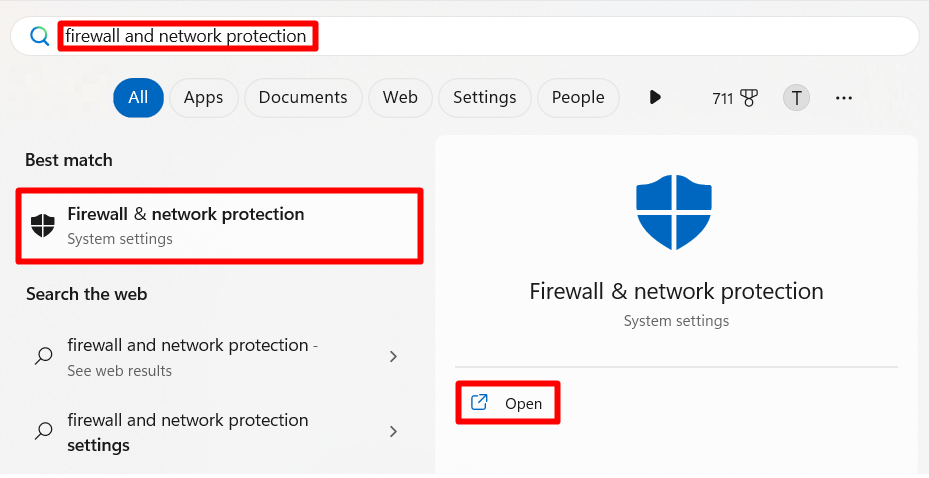
Task: Switch to the Settings filter tab
Action: [x=485, y=98]
